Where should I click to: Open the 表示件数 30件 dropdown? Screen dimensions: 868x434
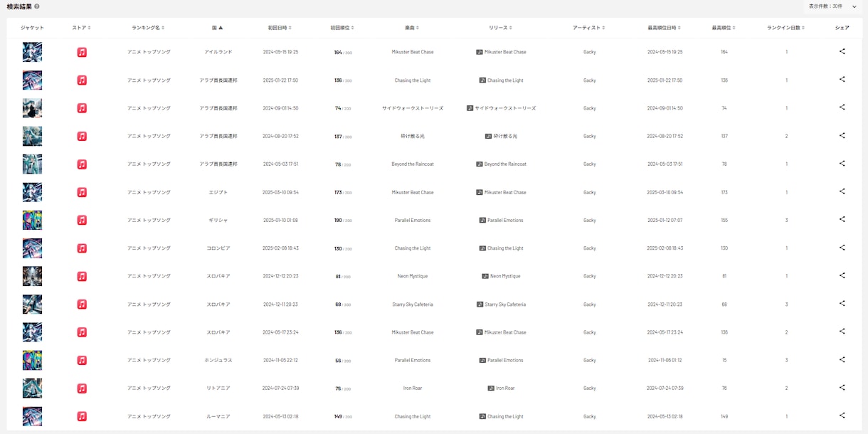click(x=832, y=6)
